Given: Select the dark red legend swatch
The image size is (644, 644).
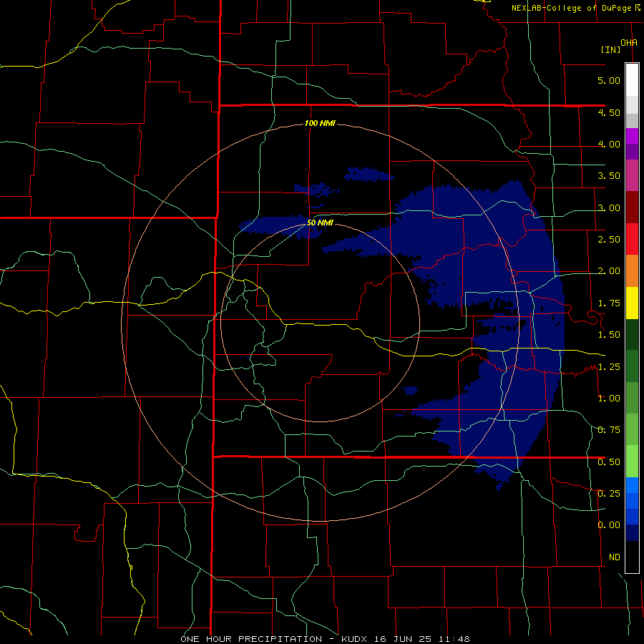Looking at the screenshot, I should point(632,208).
